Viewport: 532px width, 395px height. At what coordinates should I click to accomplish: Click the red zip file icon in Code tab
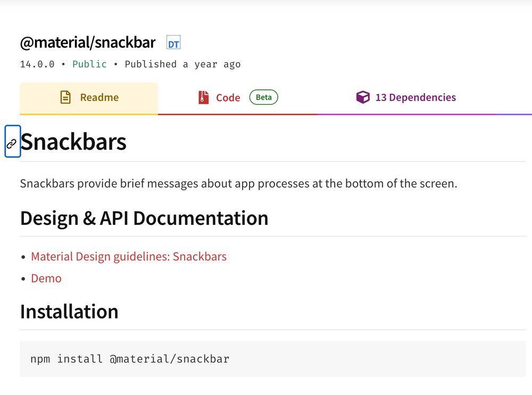tap(204, 97)
